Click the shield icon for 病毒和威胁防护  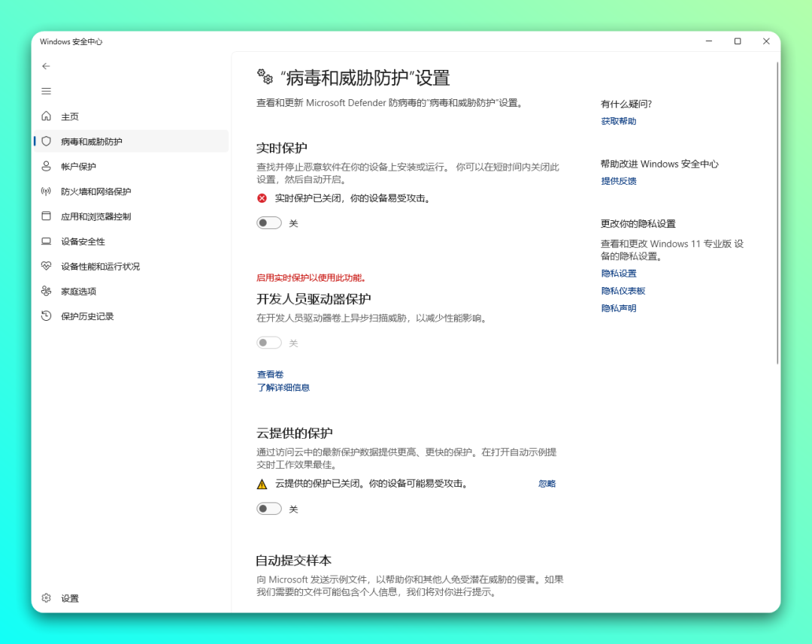click(x=47, y=141)
